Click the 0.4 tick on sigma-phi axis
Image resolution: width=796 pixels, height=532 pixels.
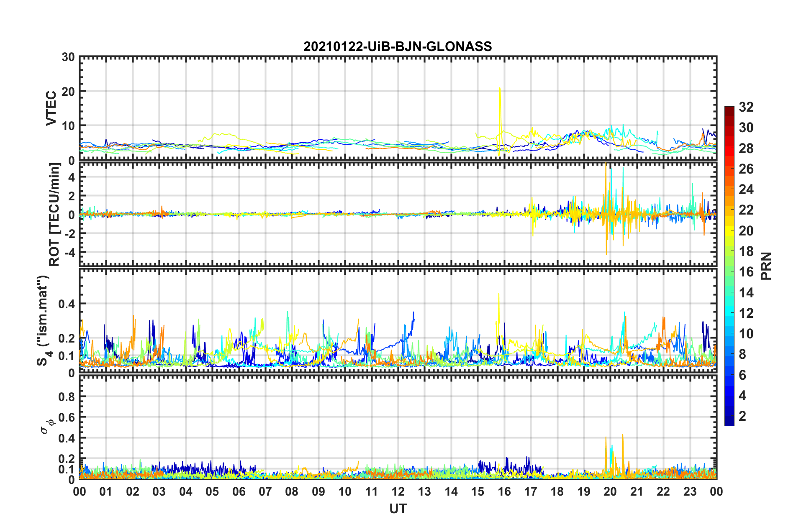(x=67, y=438)
